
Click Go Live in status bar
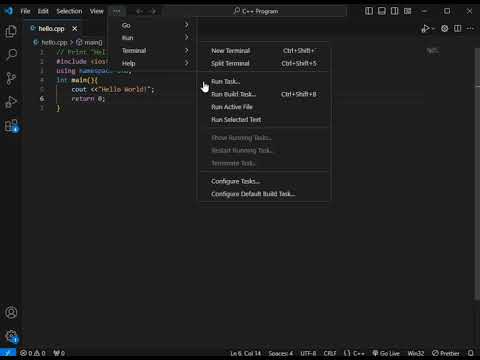point(386,353)
